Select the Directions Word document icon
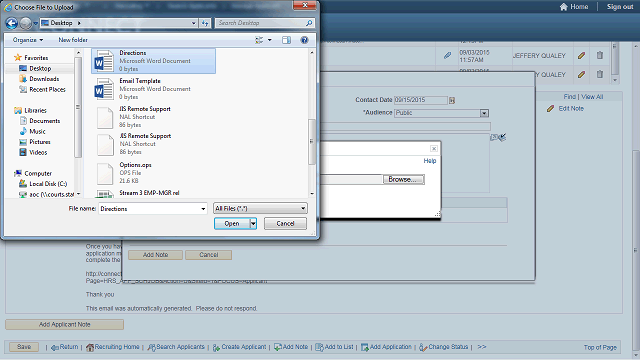 click(104, 61)
